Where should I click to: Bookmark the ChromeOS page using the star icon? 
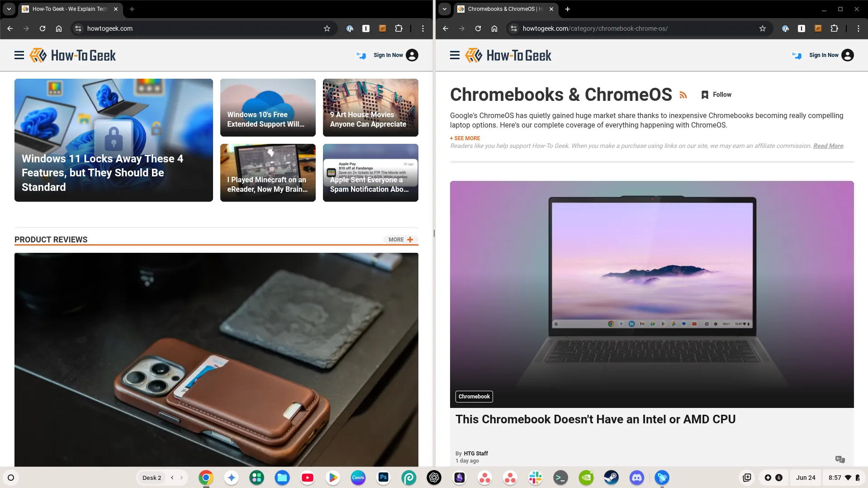coord(763,28)
